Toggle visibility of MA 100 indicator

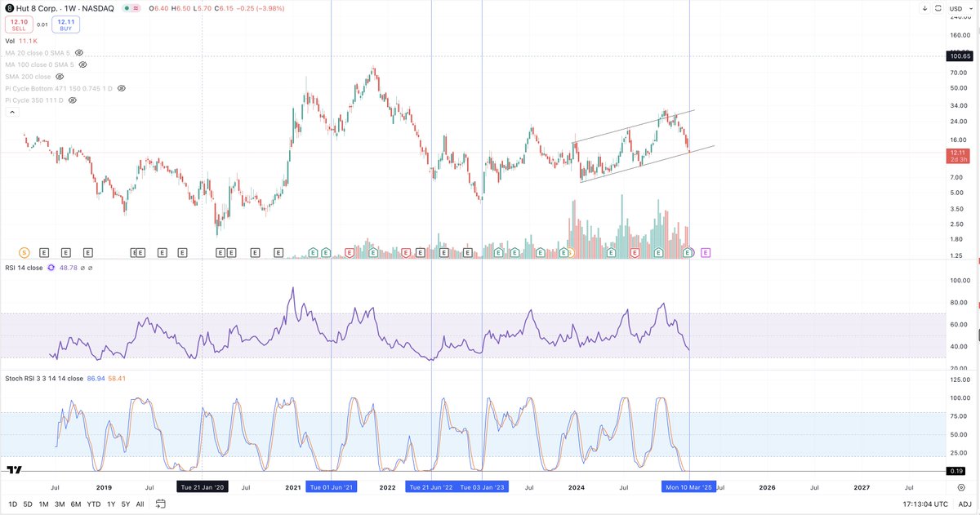pos(82,64)
